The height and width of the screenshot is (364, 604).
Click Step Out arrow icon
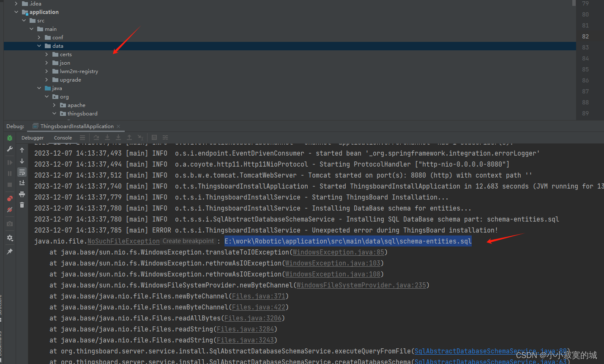coord(129,138)
